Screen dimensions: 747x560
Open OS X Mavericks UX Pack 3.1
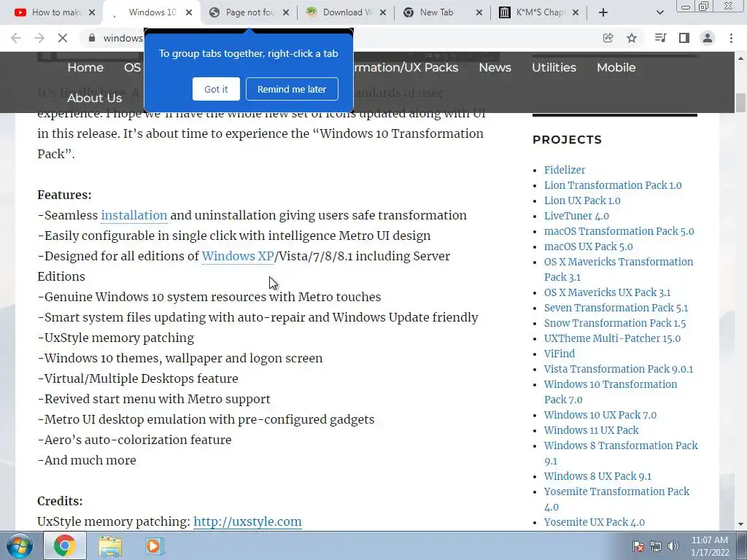tap(607, 292)
